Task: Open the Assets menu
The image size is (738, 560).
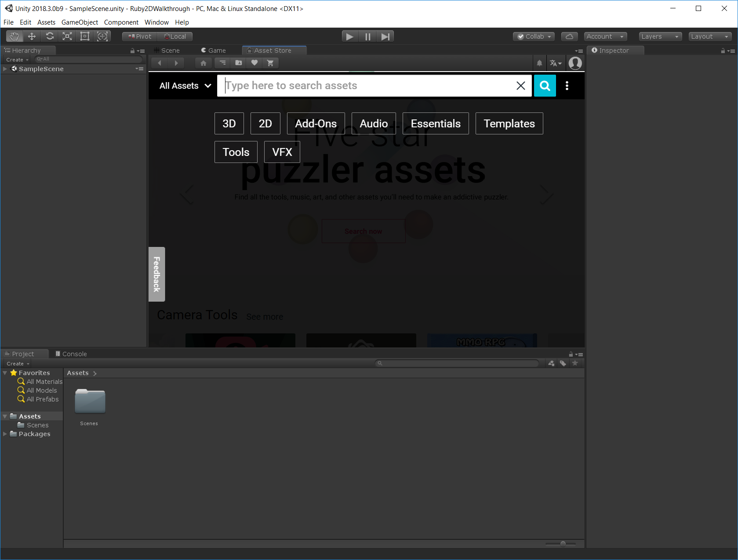Action: (x=46, y=22)
